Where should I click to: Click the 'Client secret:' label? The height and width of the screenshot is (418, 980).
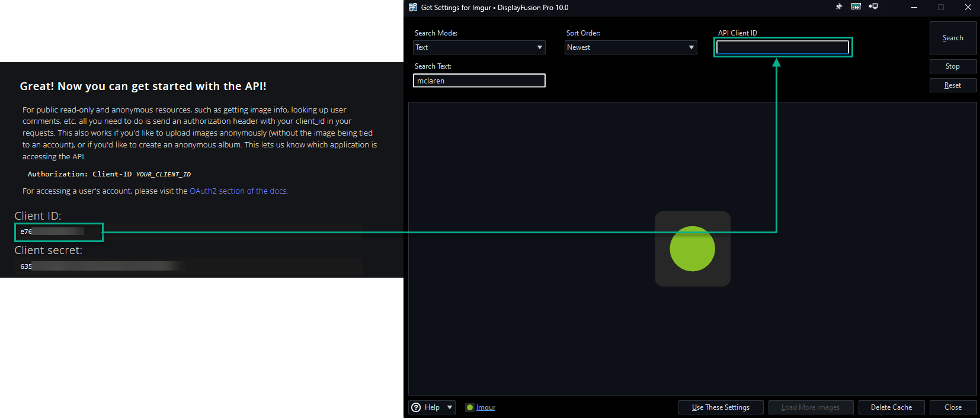[49, 250]
